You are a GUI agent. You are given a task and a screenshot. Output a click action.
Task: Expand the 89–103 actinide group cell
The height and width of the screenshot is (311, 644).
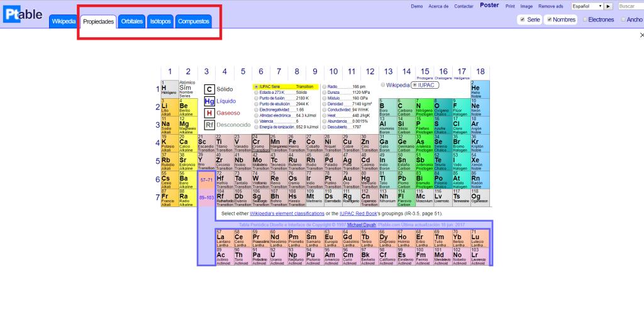pyautogui.click(x=206, y=198)
